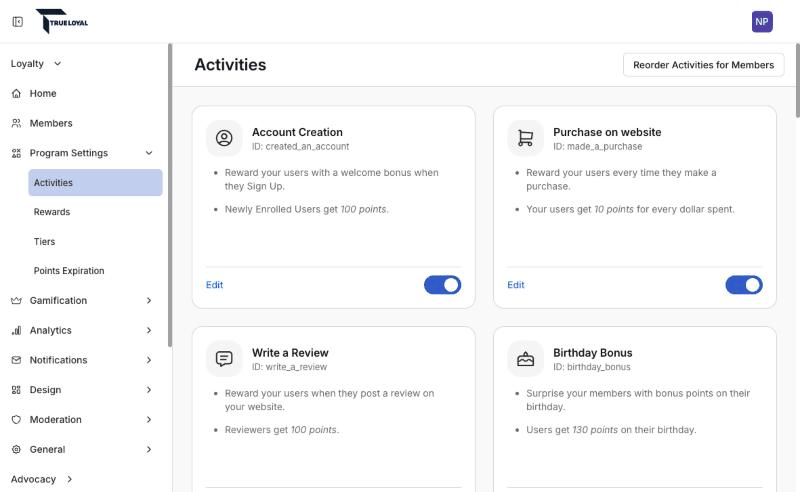Click Reorder Activities for Members button
800x492 pixels.
tap(703, 65)
